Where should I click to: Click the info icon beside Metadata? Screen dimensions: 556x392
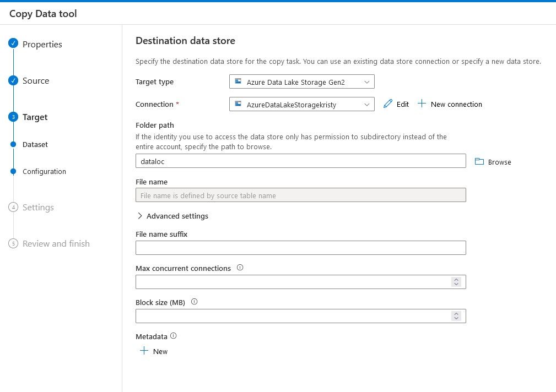point(173,336)
